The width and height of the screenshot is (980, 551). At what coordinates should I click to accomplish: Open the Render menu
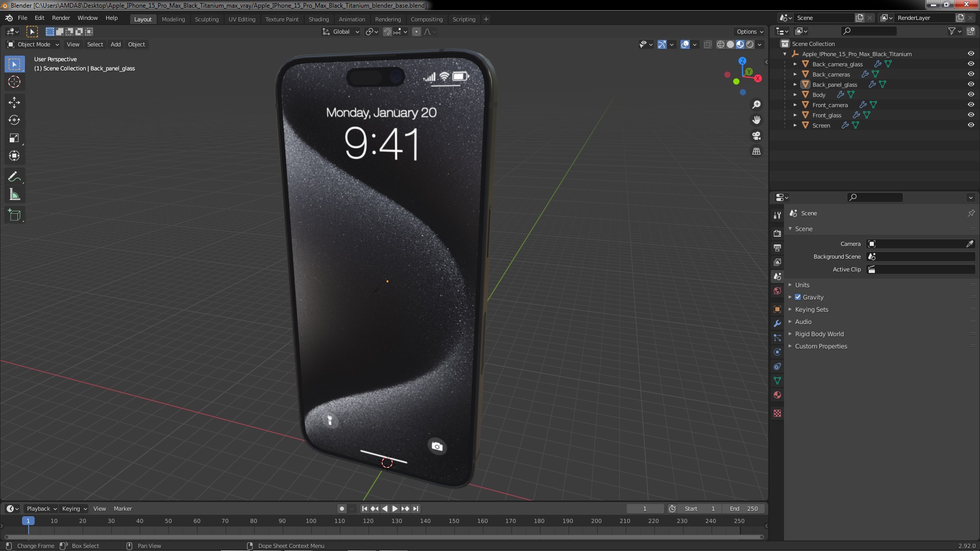click(x=61, y=18)
